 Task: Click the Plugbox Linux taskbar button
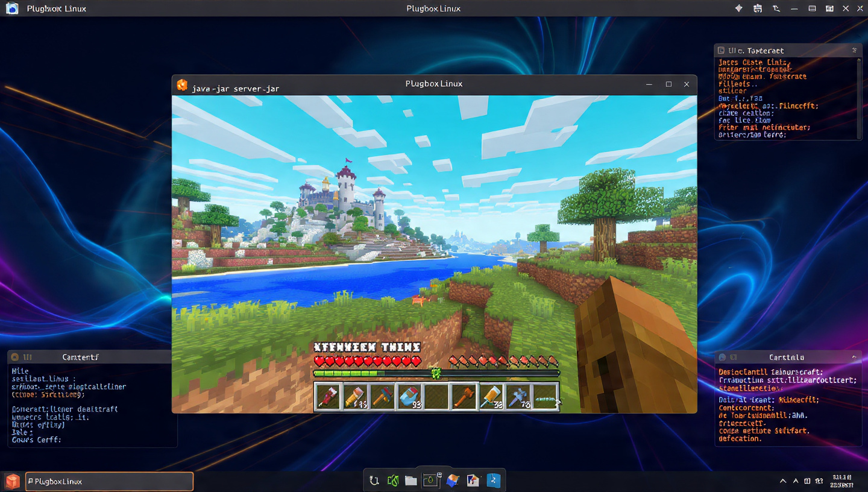(x=109, y=481)
